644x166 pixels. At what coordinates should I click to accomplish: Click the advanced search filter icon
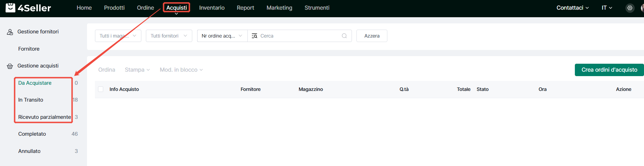coord(254,36)
